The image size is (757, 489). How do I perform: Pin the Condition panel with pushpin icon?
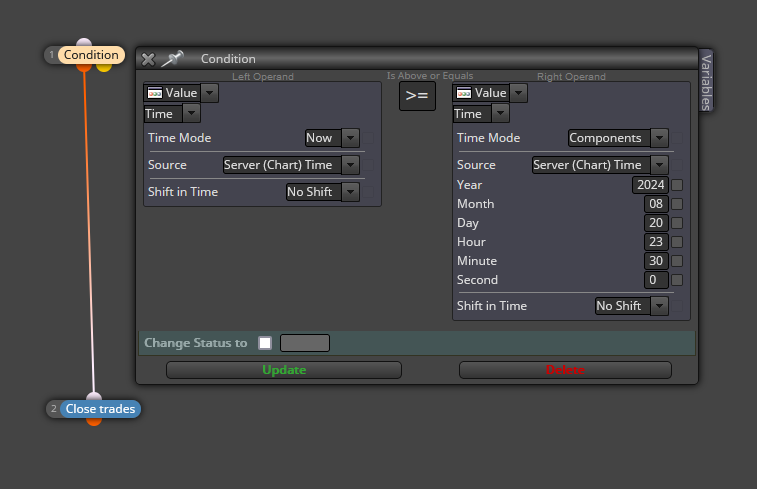pyautogui.click(x=172, y=59)
